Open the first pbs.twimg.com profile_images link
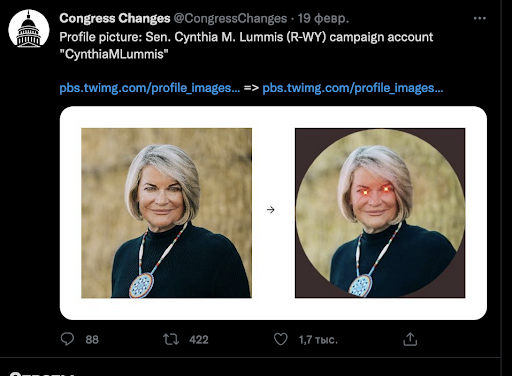Image resolution: width=512 pixels, height=376 pixels. click(x=149, y=88)
